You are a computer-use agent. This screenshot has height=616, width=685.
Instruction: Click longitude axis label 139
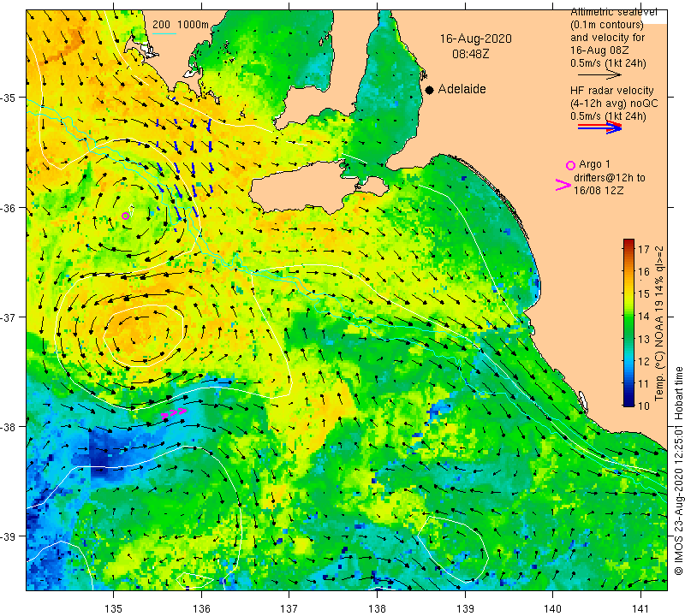point(465,608)
